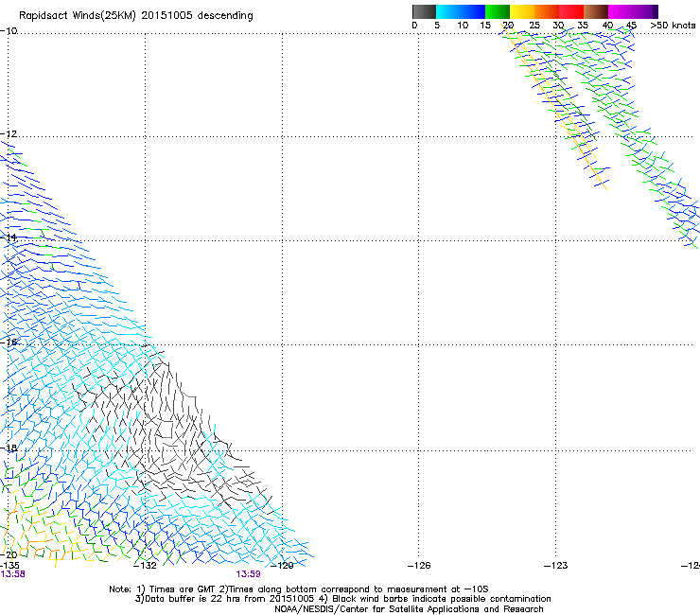700x615 pixels.
Task: Click the 'Data buffer is 22 hrs' note line
Action: 342,599
